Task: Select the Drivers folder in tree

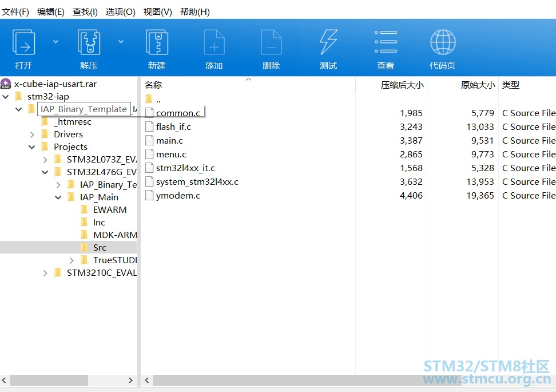Action: coord(68,134)
